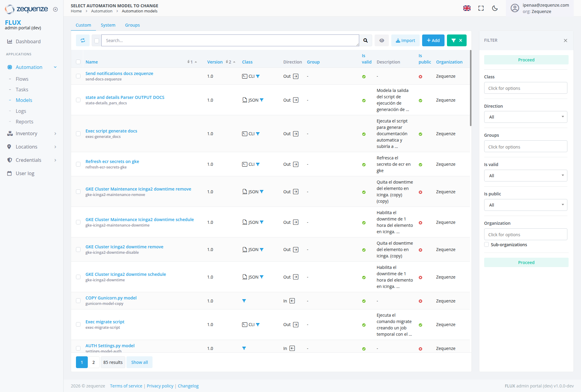Open the eye preview icon beside search

[x=382, y=40]
